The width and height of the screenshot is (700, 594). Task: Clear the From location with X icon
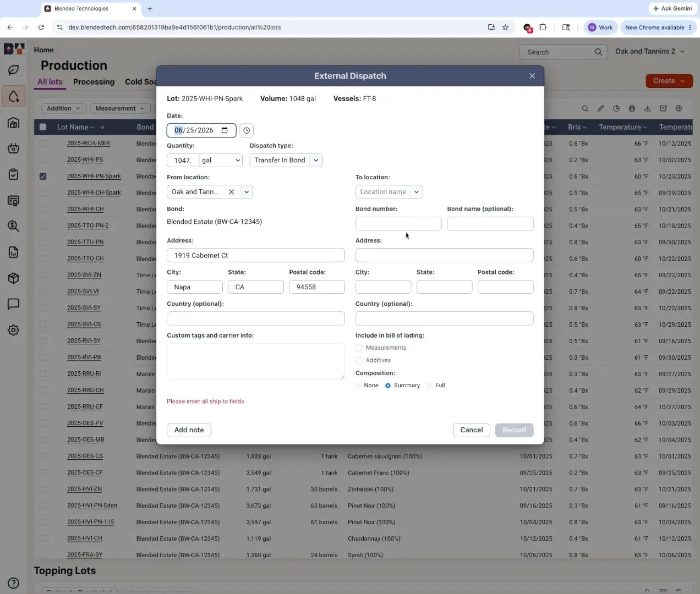pyautogui.click(x=232, y=192)
